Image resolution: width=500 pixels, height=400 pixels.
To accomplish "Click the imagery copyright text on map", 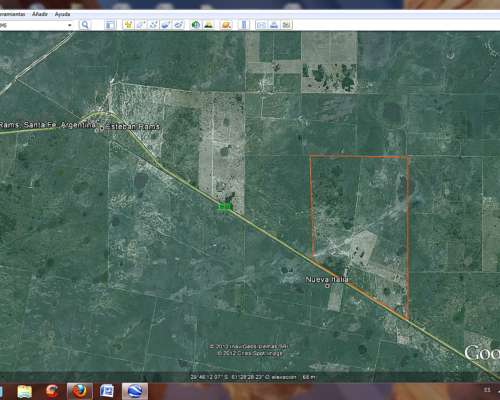I will (x=249, y=350).
